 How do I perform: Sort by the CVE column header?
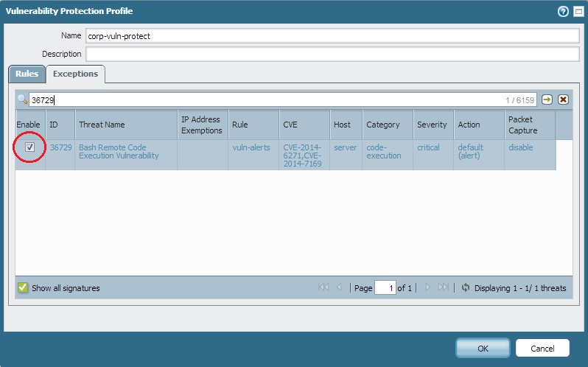(x=304, y=125)
